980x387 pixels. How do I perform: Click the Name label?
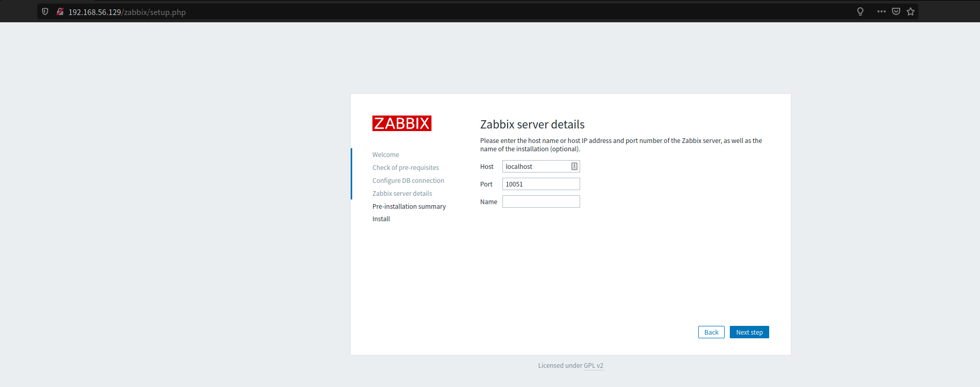click(488, 202)
